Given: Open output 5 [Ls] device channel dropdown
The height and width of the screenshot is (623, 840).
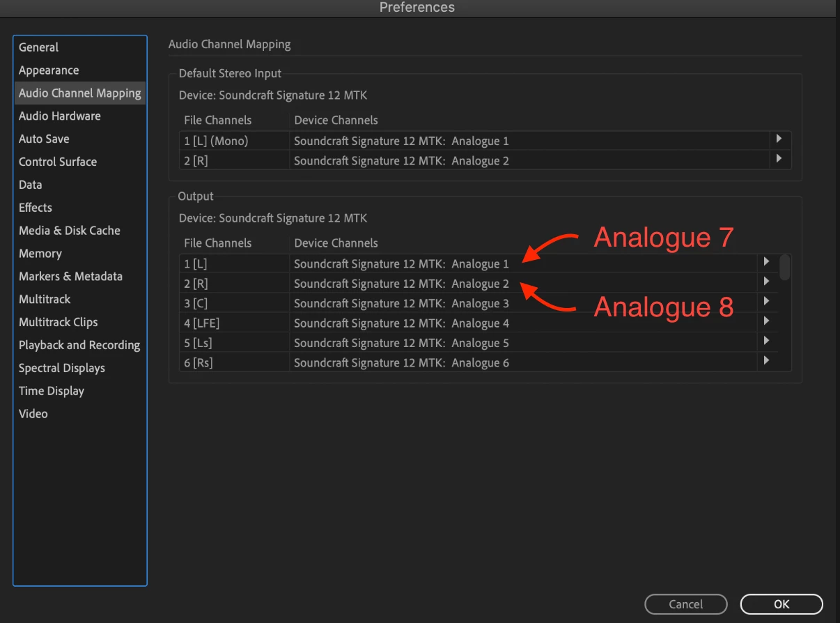Looking at the screenshot, I should click(766, 341).
